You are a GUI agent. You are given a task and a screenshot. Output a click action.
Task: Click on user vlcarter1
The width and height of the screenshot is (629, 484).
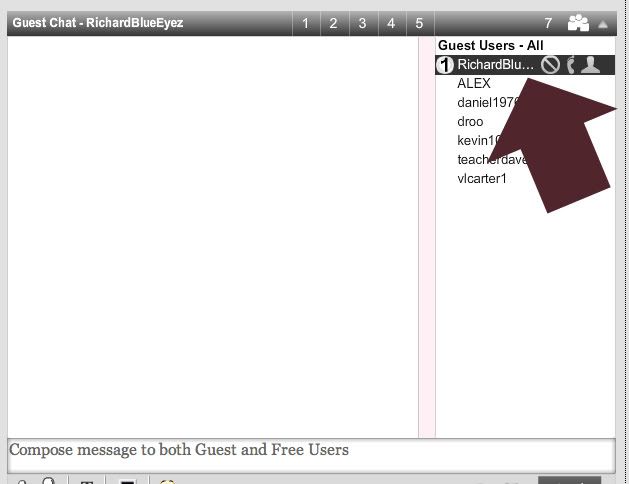tap(482, 179)
